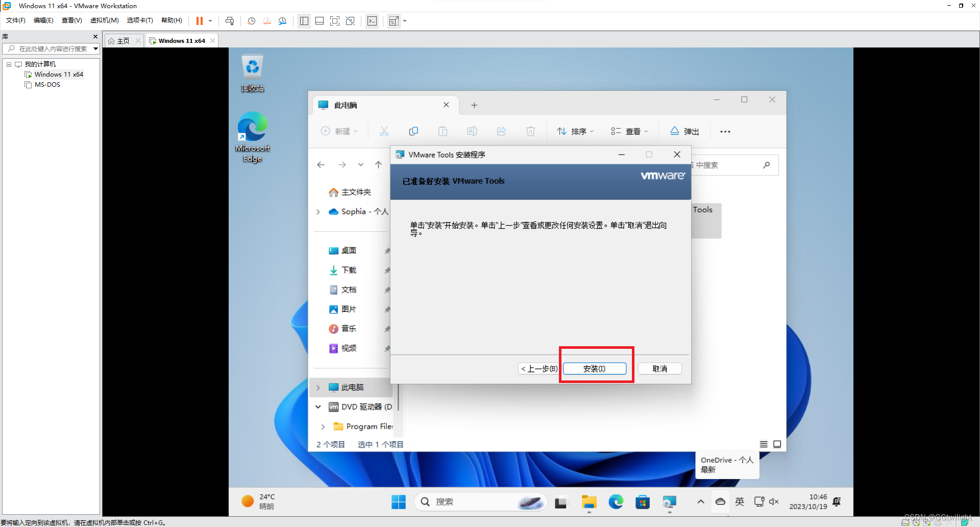Revert the VM to its snapshot
The height and width of the screenshot is (527, 980).
267,21
